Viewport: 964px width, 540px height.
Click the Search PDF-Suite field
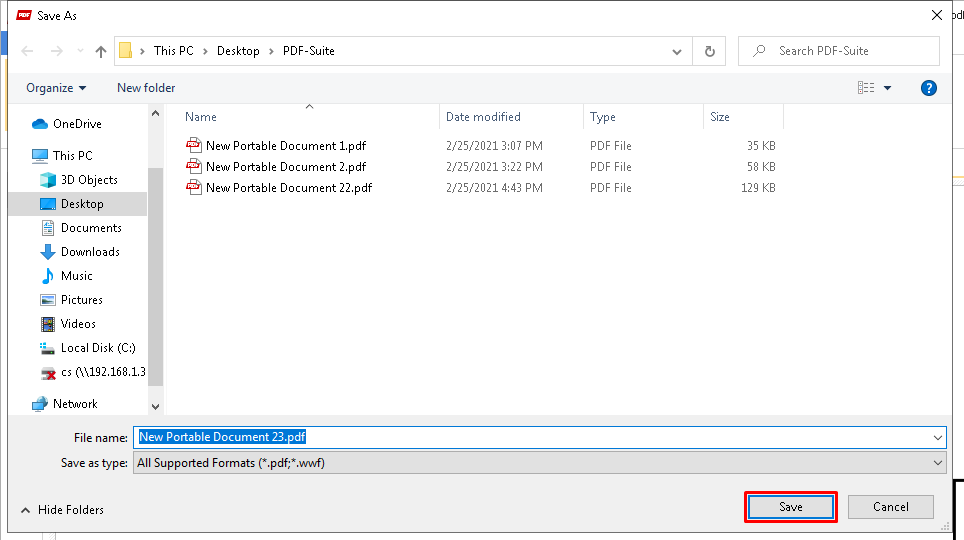point(839,51)
